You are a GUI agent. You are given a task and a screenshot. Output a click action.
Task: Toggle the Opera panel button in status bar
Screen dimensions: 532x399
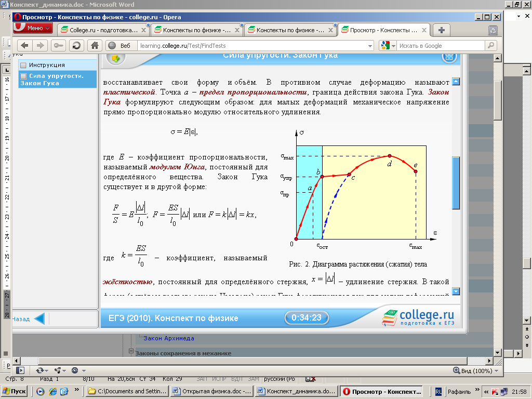pyautogui.click(x=20, y=370)
